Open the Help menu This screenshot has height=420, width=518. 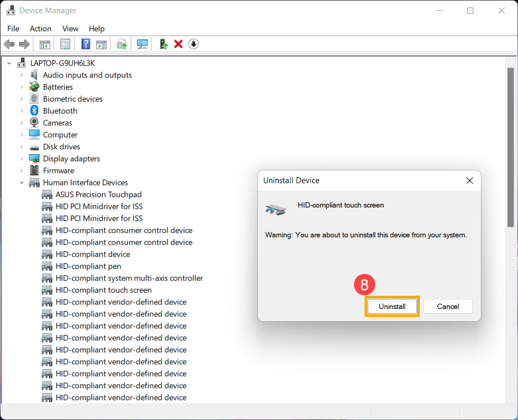[97, 29]
